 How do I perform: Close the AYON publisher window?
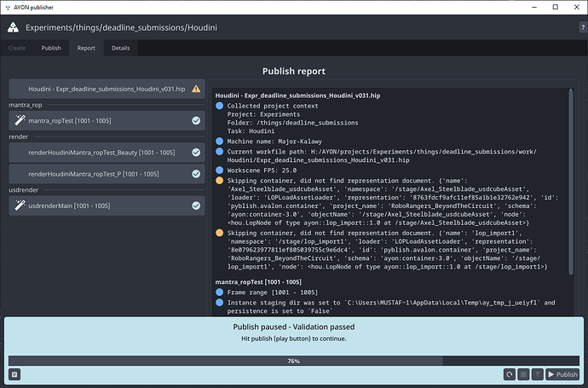click(577, 7)
